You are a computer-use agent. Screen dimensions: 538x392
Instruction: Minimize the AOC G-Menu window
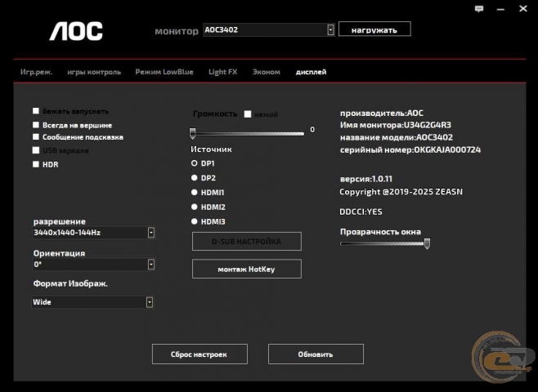(500, 9)
